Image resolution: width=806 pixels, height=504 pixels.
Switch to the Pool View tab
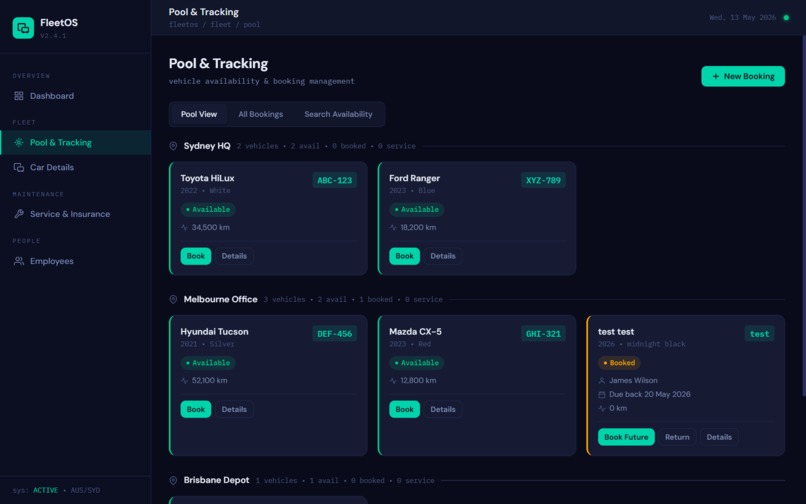tap(199, 114)
